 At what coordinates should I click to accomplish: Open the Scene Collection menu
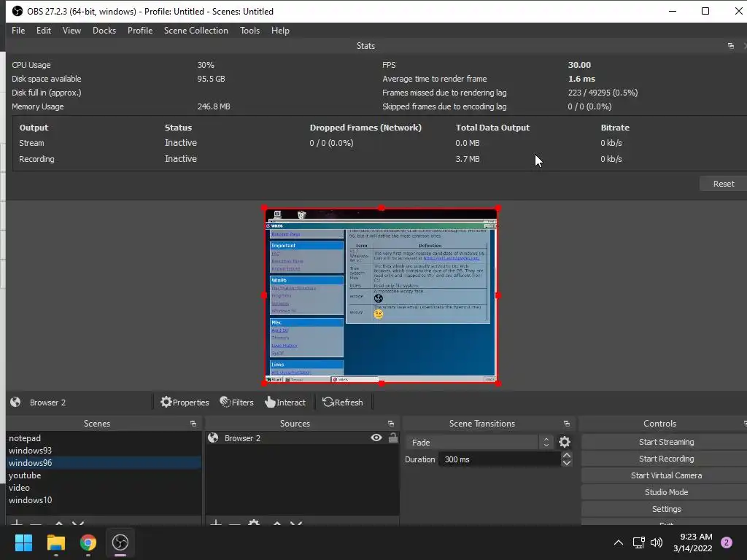point(196,31)
